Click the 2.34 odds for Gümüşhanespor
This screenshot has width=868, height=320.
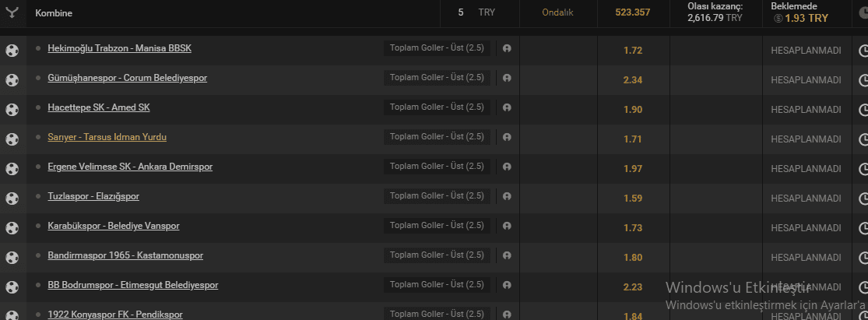633,80
